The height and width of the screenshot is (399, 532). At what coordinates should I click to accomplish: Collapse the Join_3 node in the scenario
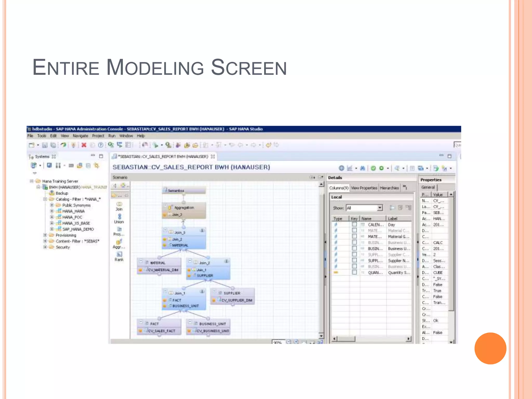click(x=165, y=230)
